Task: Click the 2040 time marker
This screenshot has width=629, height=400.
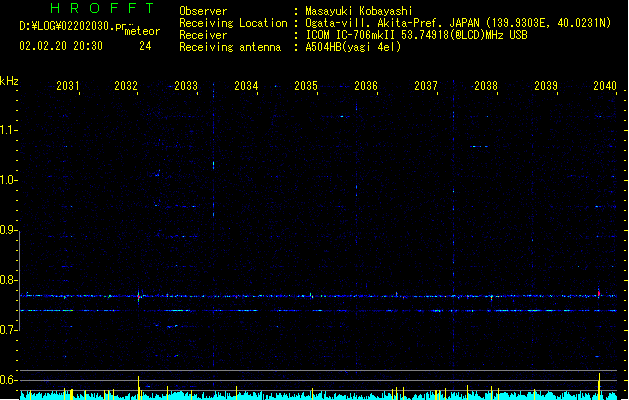Action: tap(605, 86)
